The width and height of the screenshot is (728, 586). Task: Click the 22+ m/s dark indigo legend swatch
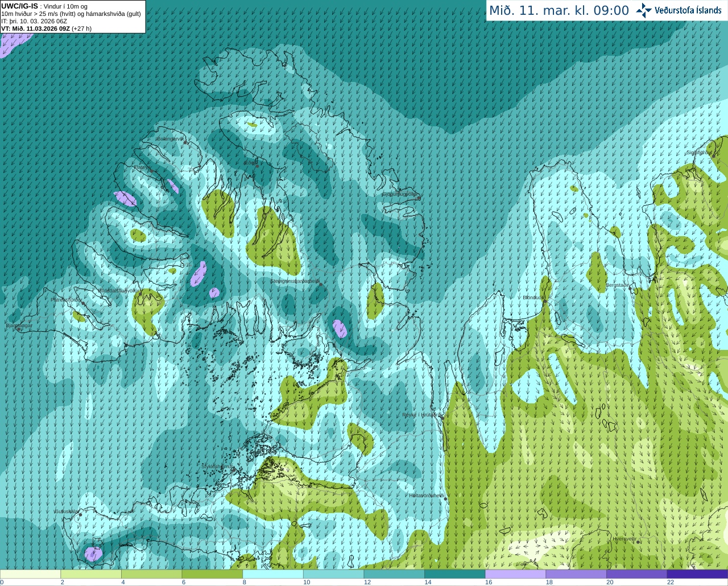point(697,574)
